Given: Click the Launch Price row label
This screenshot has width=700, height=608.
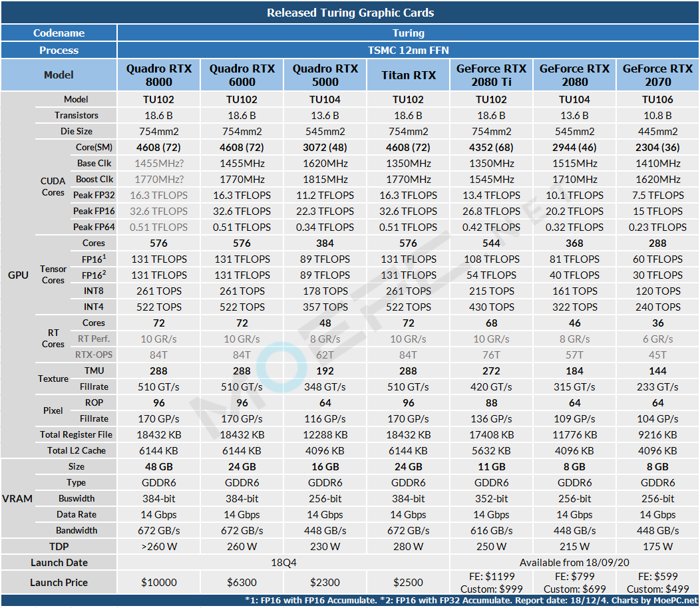Looking at the screenshot, I should pos(59,582).
